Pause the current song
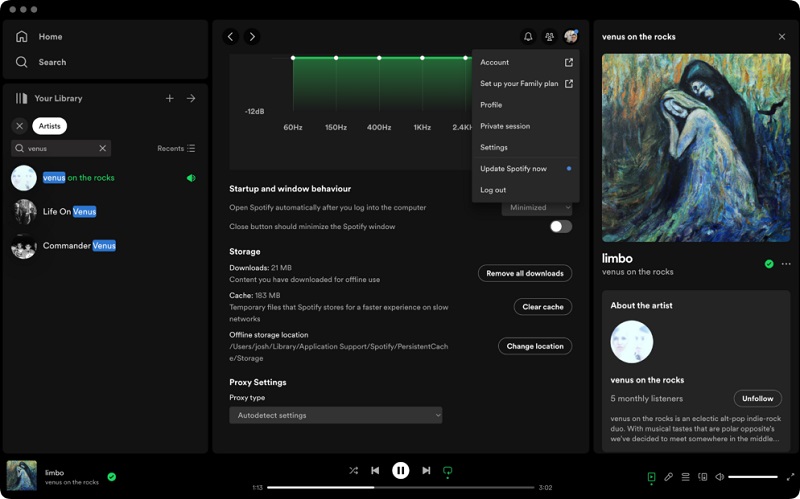 click(401, 470)
